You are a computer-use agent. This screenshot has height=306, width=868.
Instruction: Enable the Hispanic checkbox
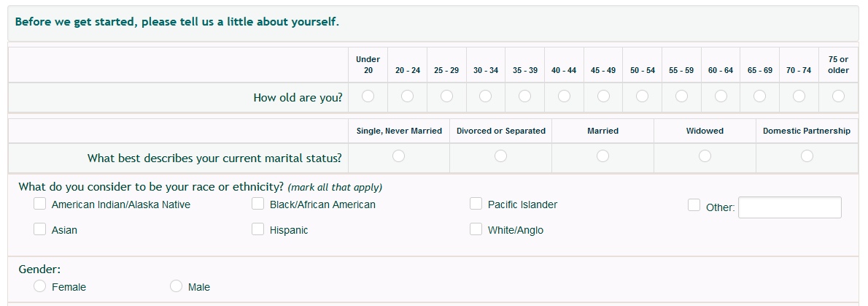[x=258, y=229]
